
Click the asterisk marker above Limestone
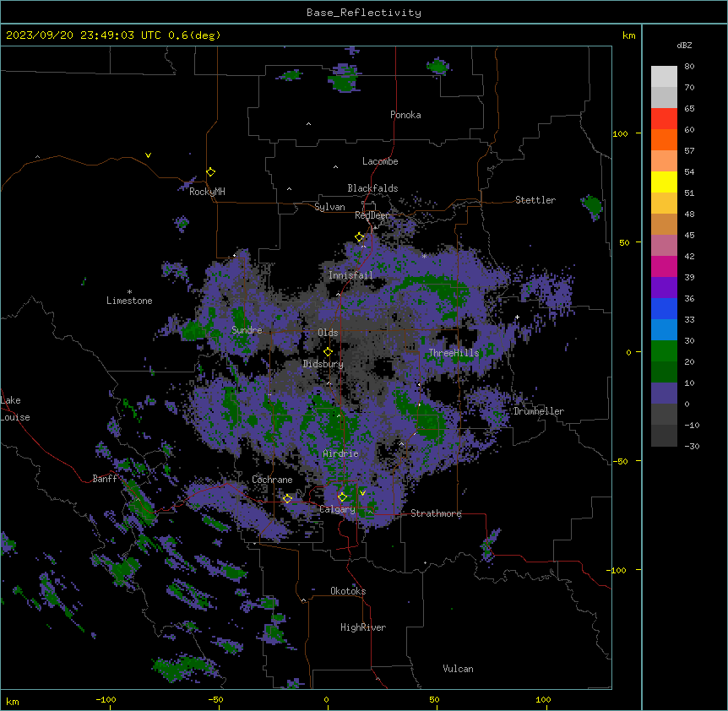(129, 292)
